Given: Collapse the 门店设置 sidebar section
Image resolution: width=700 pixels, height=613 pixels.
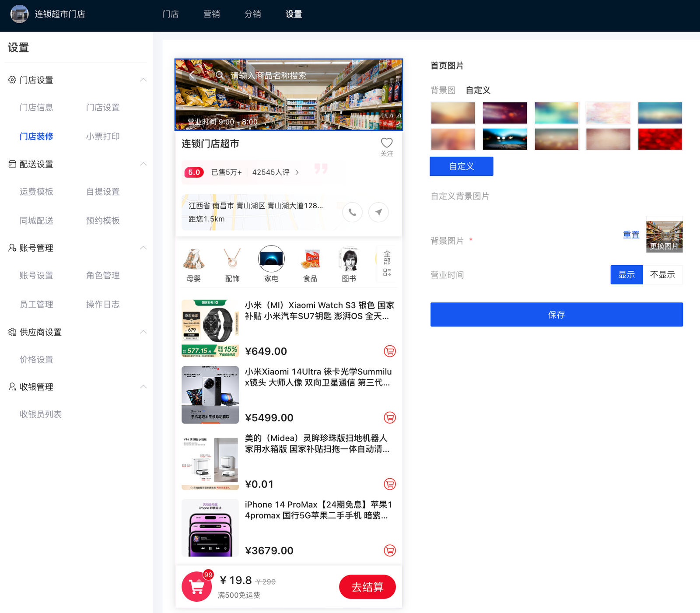Looking at the screenshot, I should pyautogui.click(x=143, y=80).
